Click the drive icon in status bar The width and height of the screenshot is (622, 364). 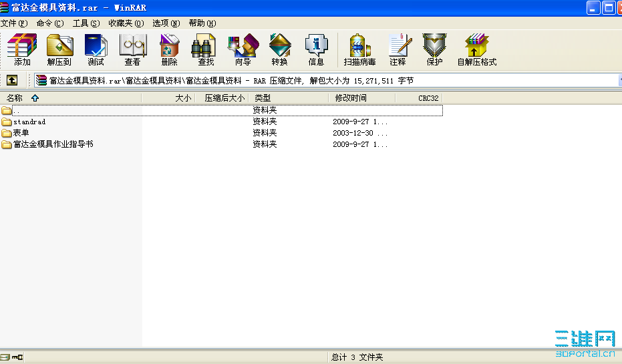coord(5,357)
